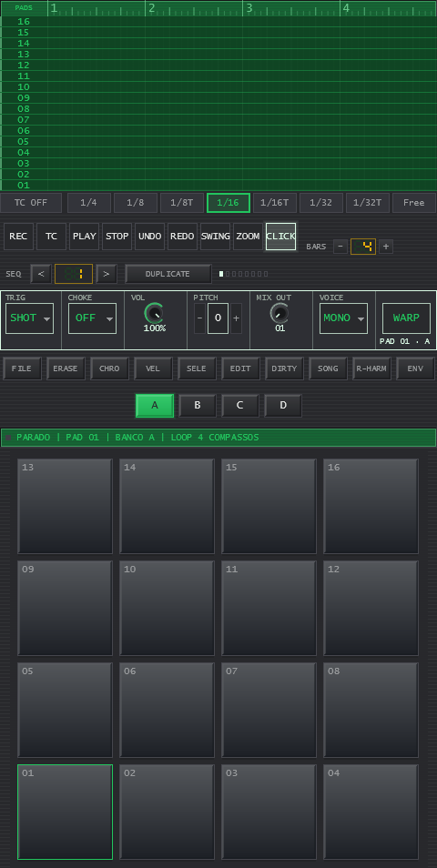Open TRIG mode dropdown showing SHOT
This screenshot has width=437, height=868.
click(x=29, y=318)
